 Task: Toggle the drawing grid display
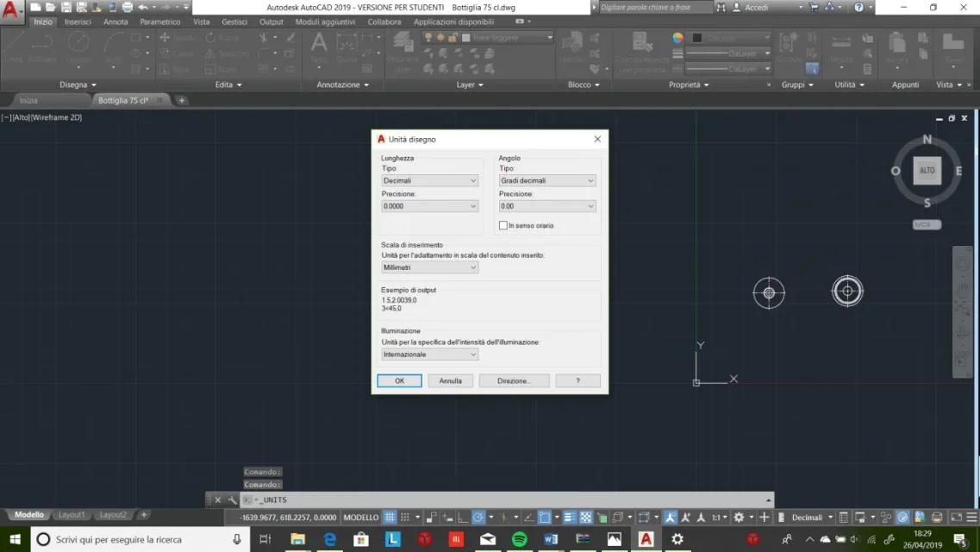[x=390, y=517]
